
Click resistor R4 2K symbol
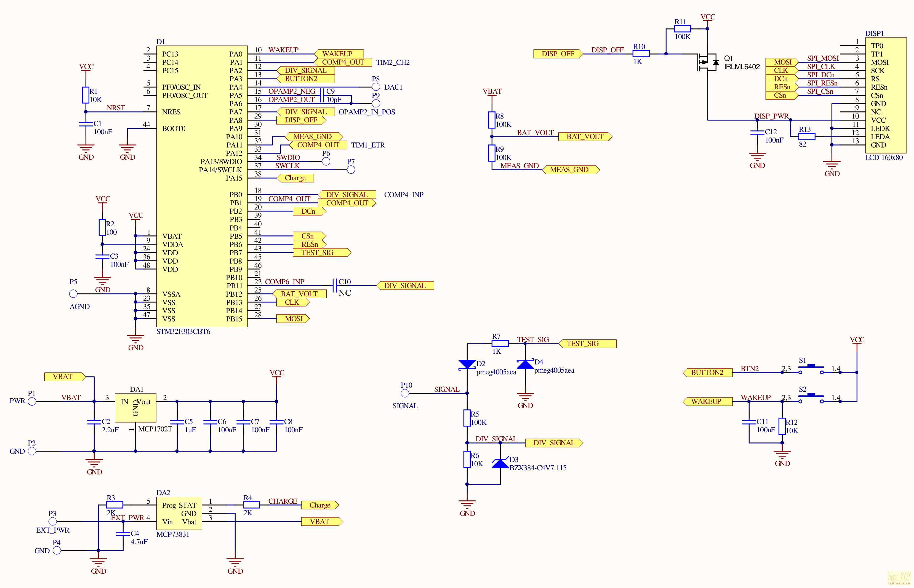(251, 505)
